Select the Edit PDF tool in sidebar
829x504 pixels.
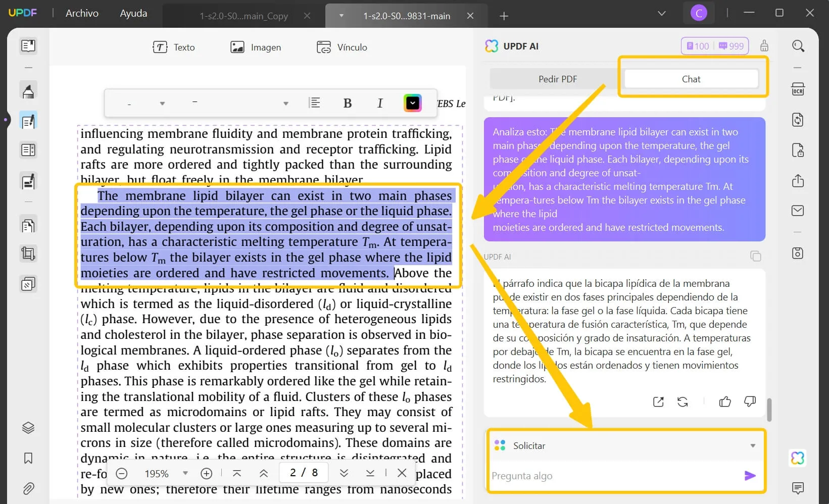click(x=28, y=121)
